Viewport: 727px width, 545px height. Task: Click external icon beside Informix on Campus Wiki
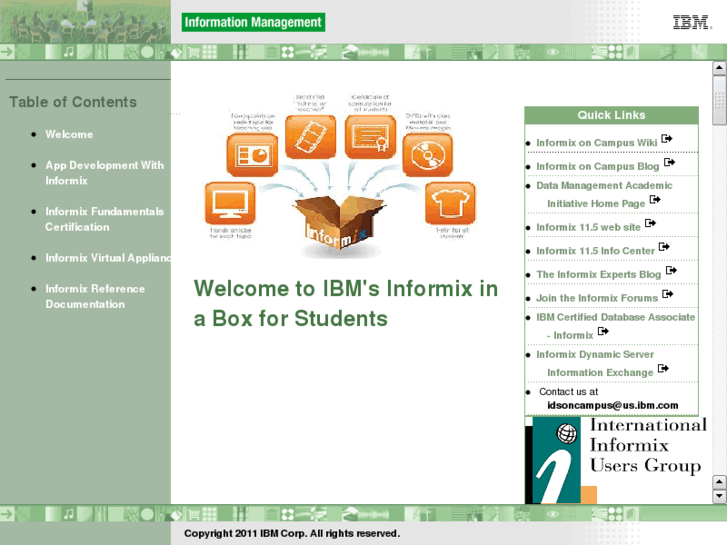pos(667,139)
